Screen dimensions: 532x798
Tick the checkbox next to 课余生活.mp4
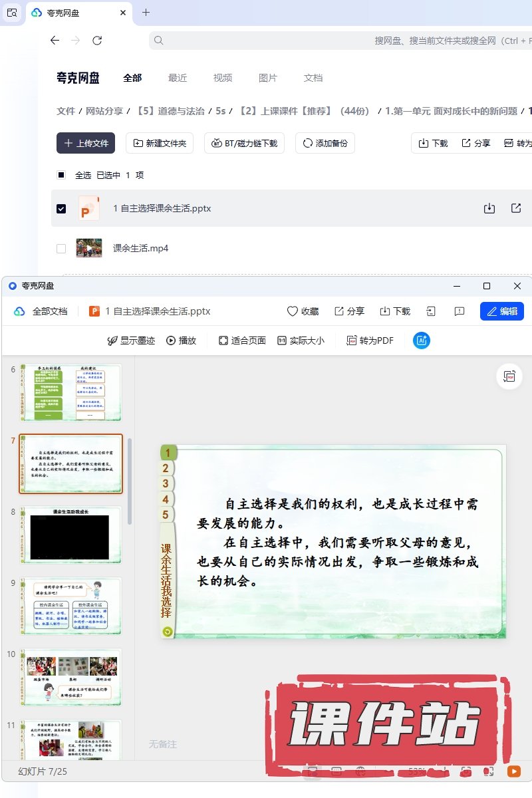pos(61,249)
